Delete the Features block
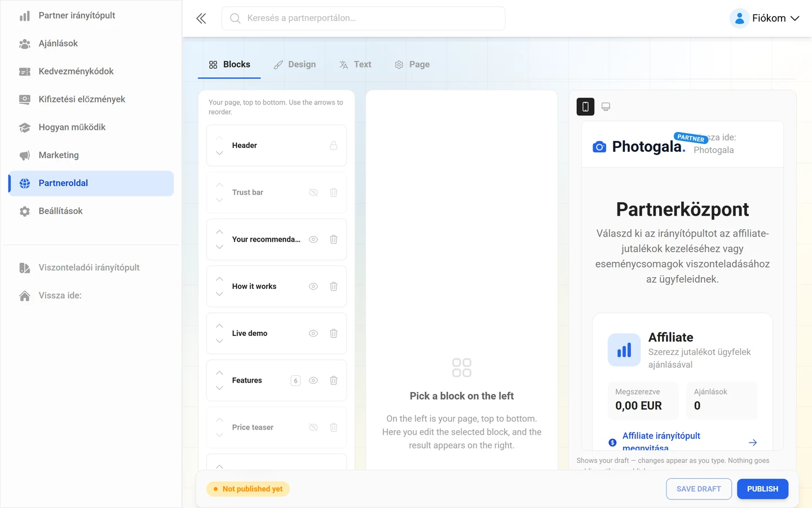Viewport: 812px width, 508px height. point(334,380)
